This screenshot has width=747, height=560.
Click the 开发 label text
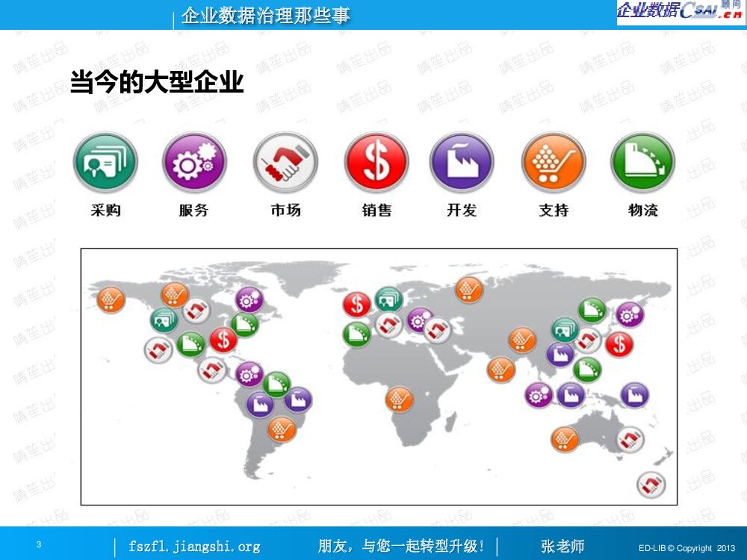click(461, 210)
